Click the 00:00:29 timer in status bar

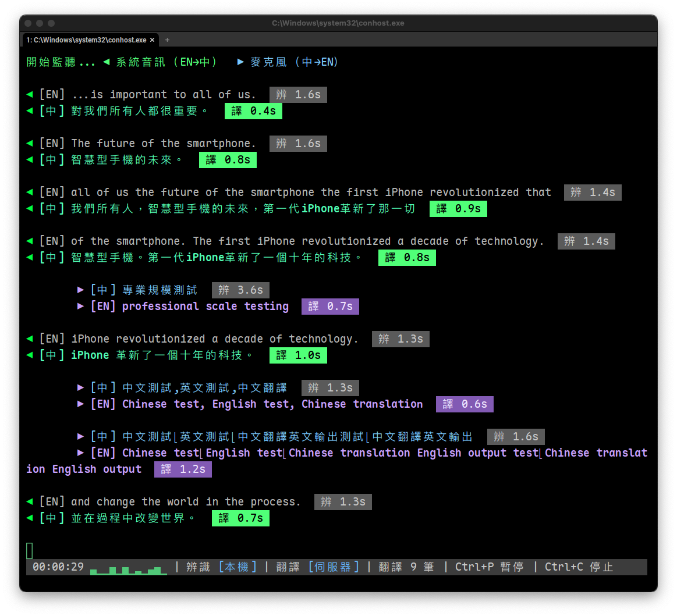coord(58,567)
